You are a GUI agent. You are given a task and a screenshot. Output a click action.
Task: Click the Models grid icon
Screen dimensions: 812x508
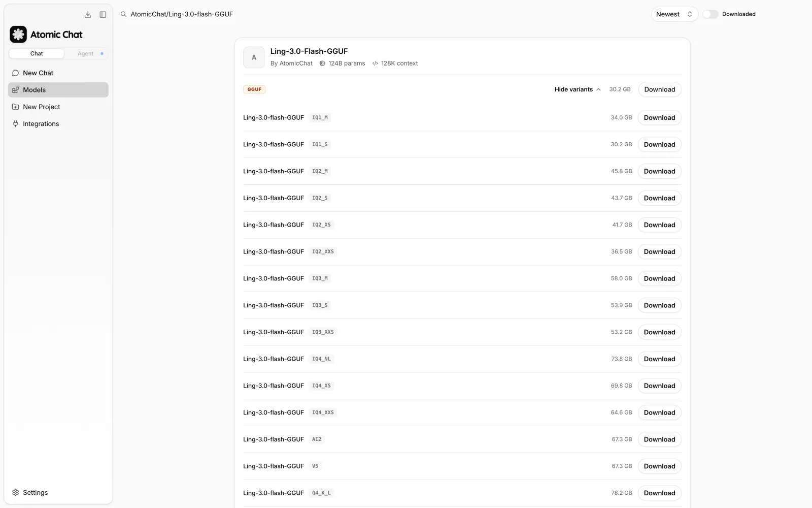[15, 90]
